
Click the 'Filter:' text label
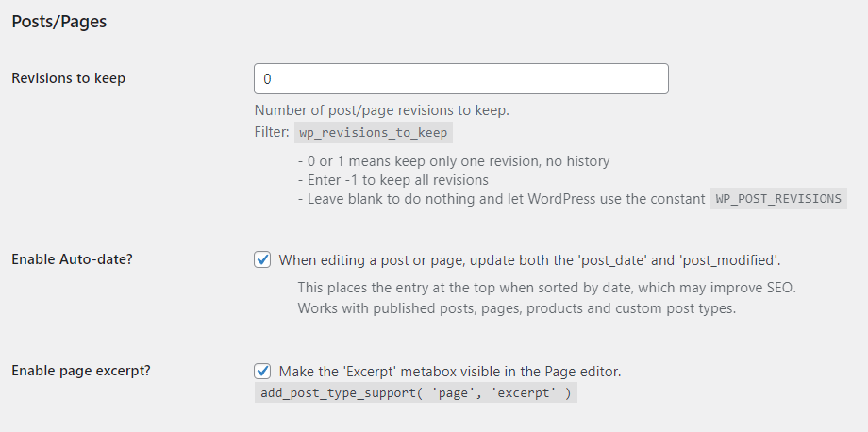pyautogui.click(x=272, y=133)
